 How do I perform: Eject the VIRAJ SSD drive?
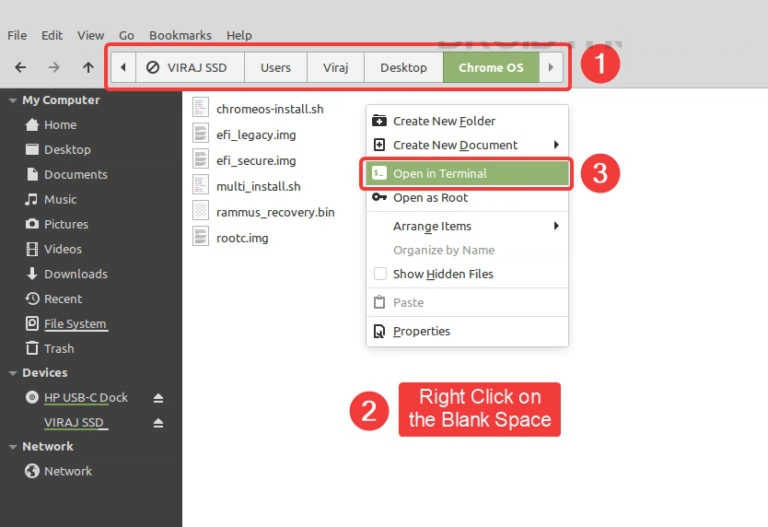tap(158, 423)
